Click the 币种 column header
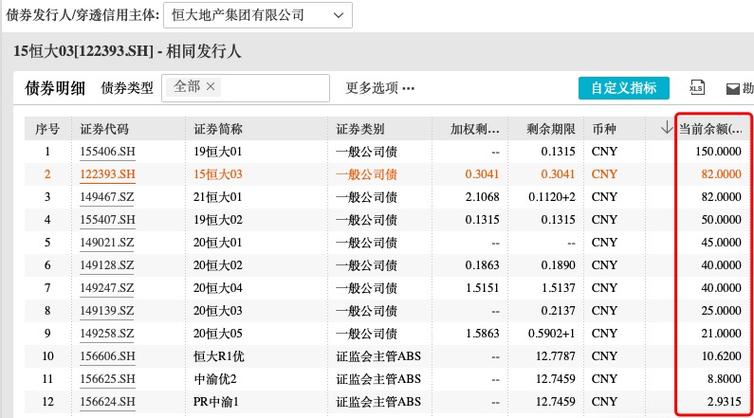754x418 pixels. (604, 129)
